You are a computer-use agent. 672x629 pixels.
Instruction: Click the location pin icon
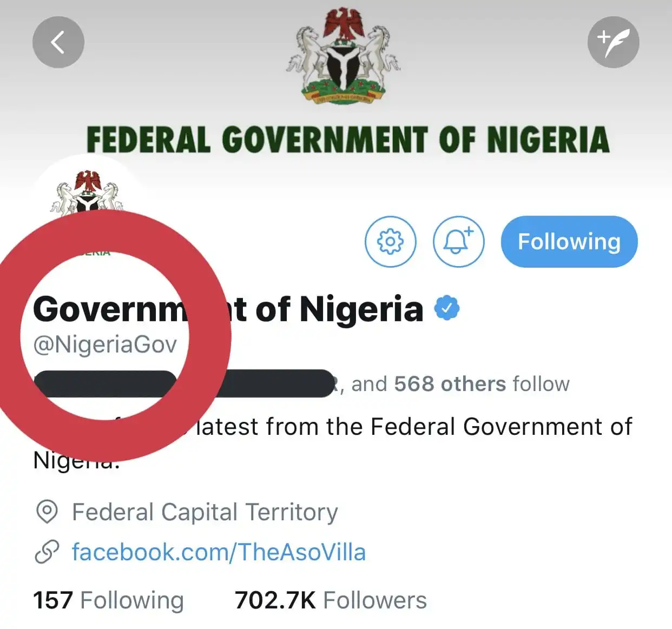[47, 512]
